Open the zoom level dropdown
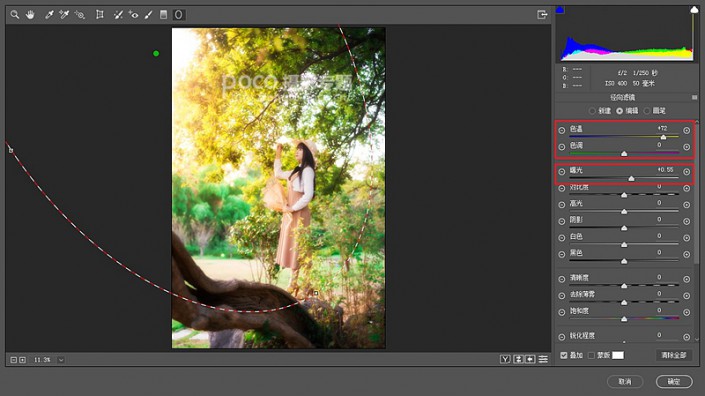The image size is (705, 396). pyautogui.click(x=61, y=360)
